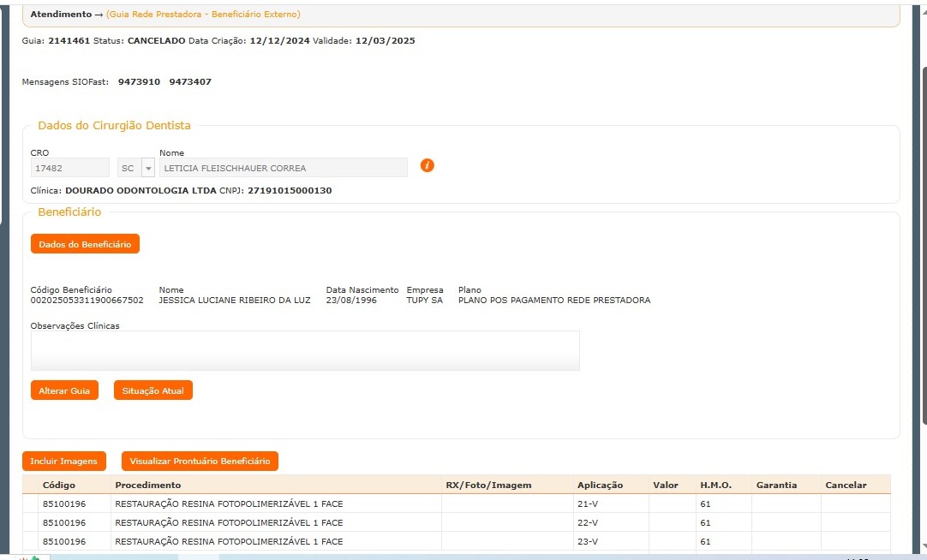Open SIOFast message 9473910
This screenshot has width=927, height=560.
pyautogui.click(x=139, y=82)
